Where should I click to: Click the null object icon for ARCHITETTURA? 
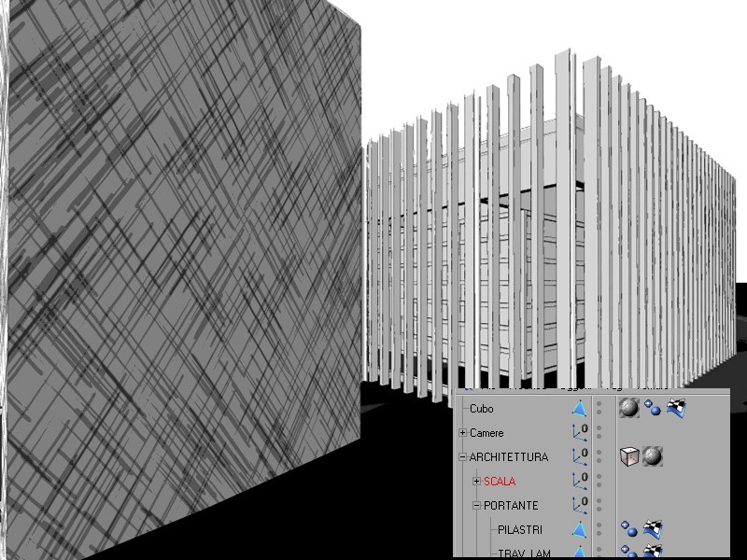click(x=580, y=456)
